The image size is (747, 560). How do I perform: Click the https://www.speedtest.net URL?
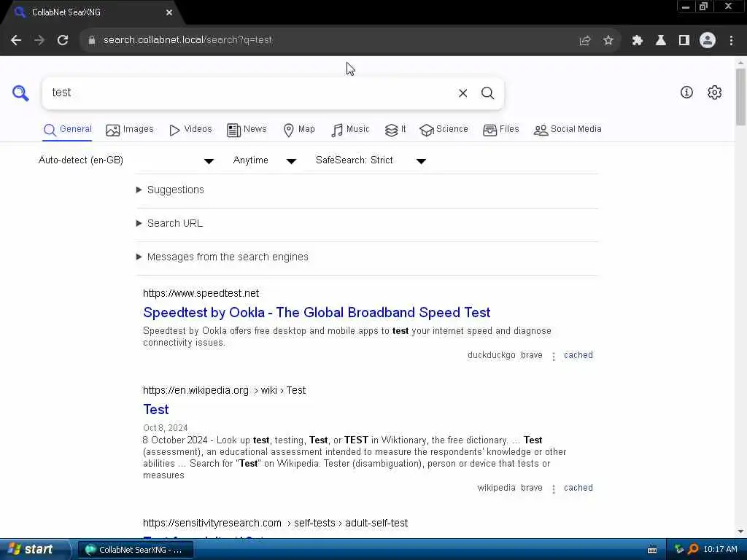tap(201, 293)
